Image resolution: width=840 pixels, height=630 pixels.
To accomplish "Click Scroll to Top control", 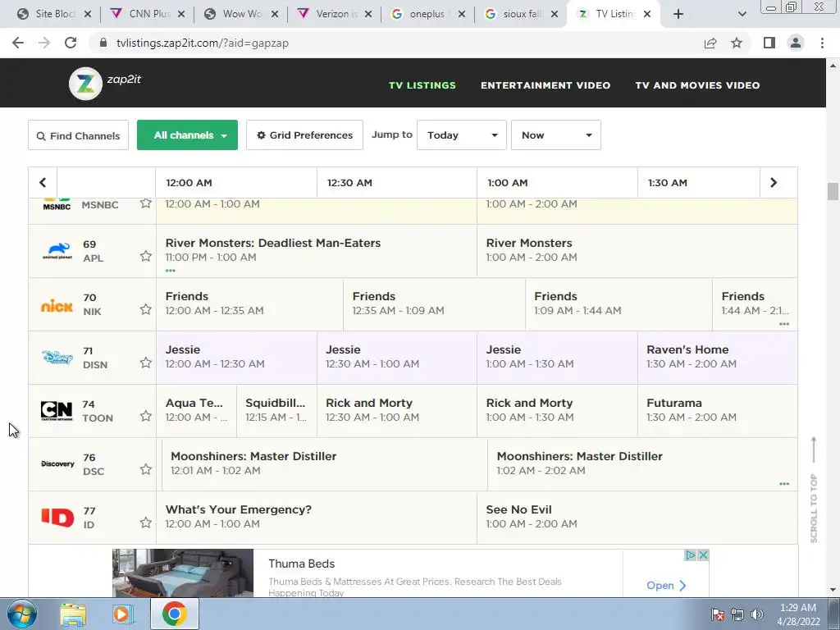I will coord(814,491).
